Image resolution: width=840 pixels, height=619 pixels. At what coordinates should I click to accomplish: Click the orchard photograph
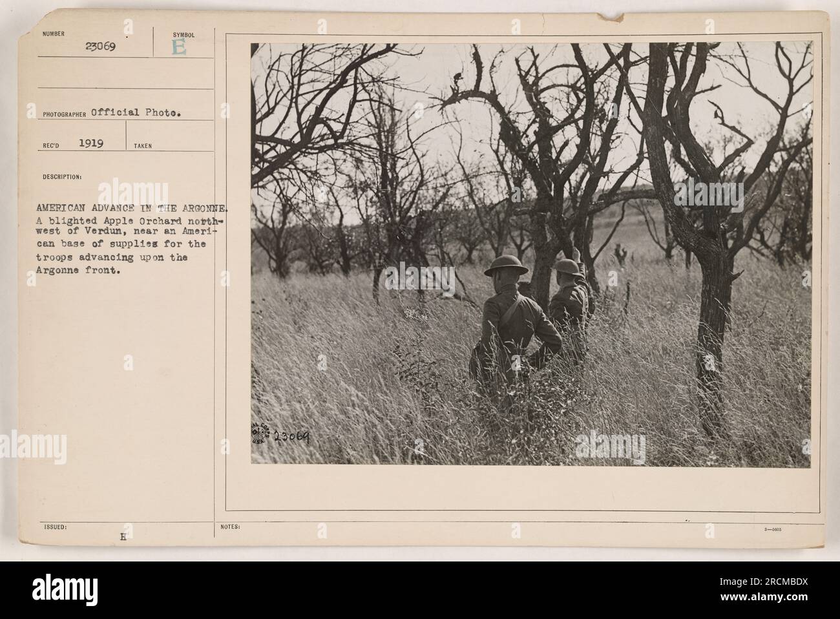click(x=532, y=254)
